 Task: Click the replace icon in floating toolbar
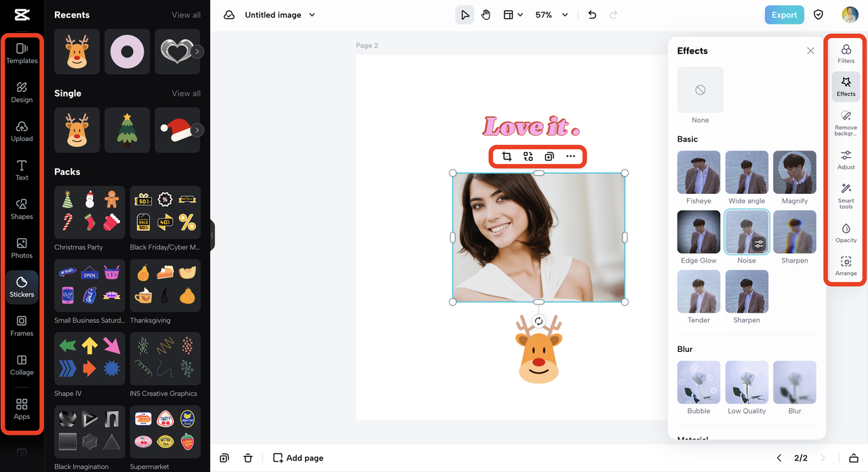(528, 157)
